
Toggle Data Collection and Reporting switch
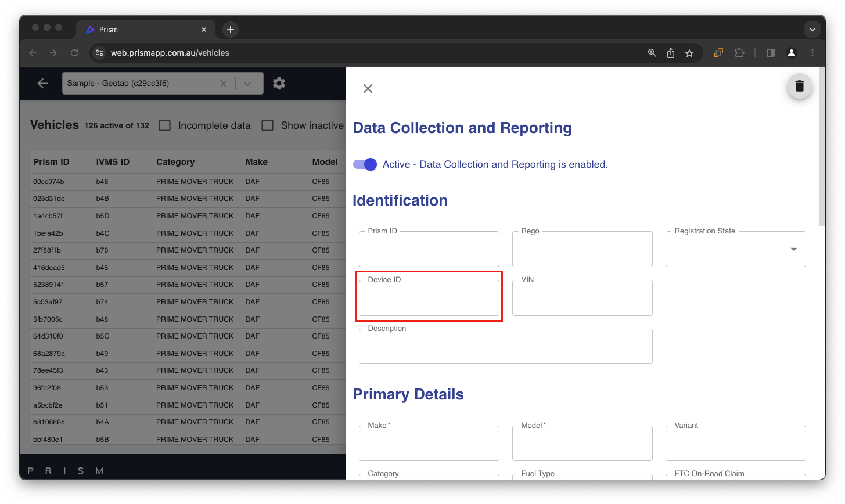click(x=365, y=164)
